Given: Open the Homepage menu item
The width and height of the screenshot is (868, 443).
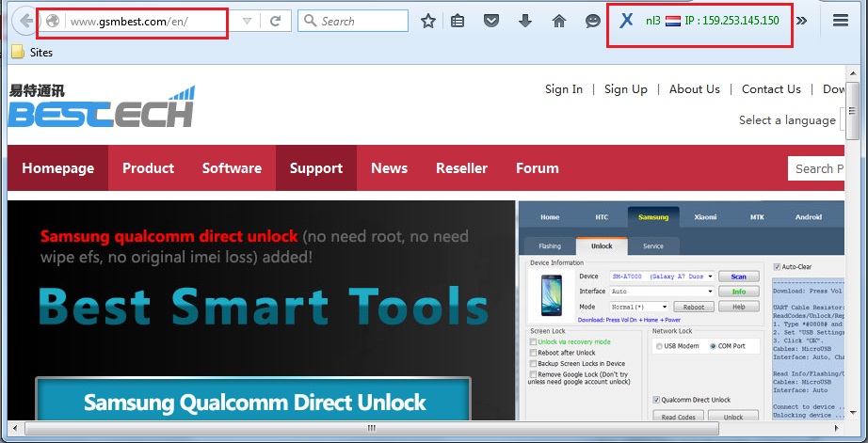Looking at the screenshot, I should (x=58, y=168).
